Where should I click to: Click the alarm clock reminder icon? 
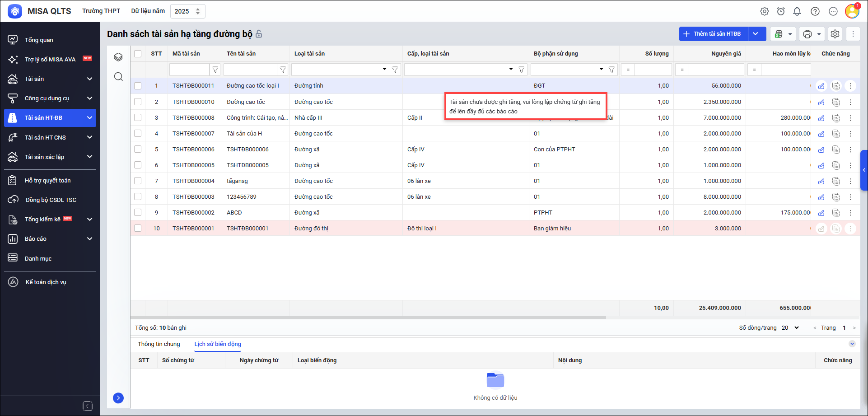[781, 11]
